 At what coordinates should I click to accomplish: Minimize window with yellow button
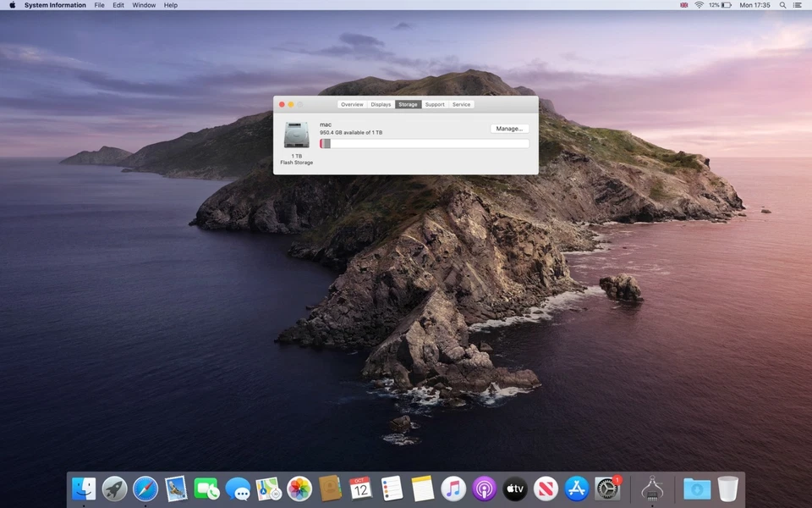(x=291, y=105)
